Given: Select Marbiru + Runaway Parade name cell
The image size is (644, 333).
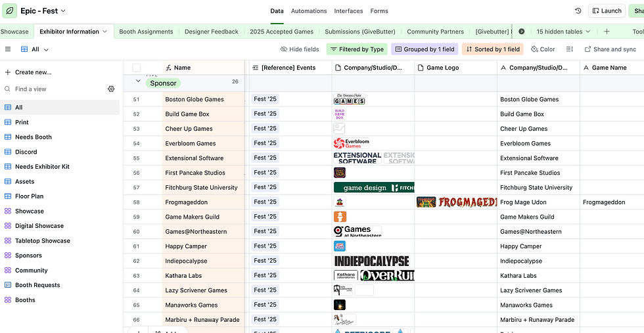Looking at the screenshot, I should (203, 319).
